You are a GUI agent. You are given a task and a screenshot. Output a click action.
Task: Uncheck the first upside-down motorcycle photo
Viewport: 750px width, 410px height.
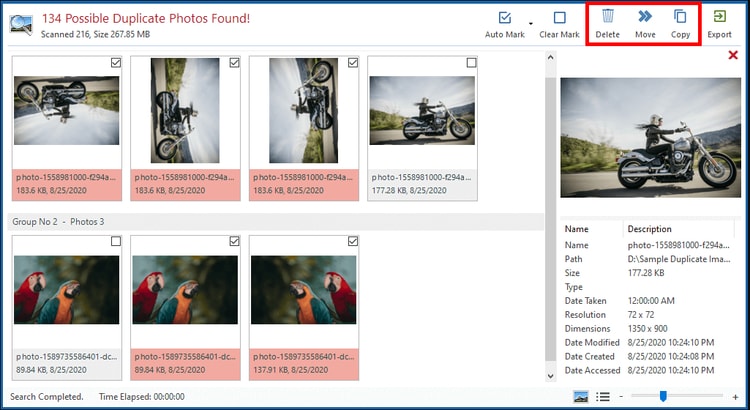click(x=116, y=62)
